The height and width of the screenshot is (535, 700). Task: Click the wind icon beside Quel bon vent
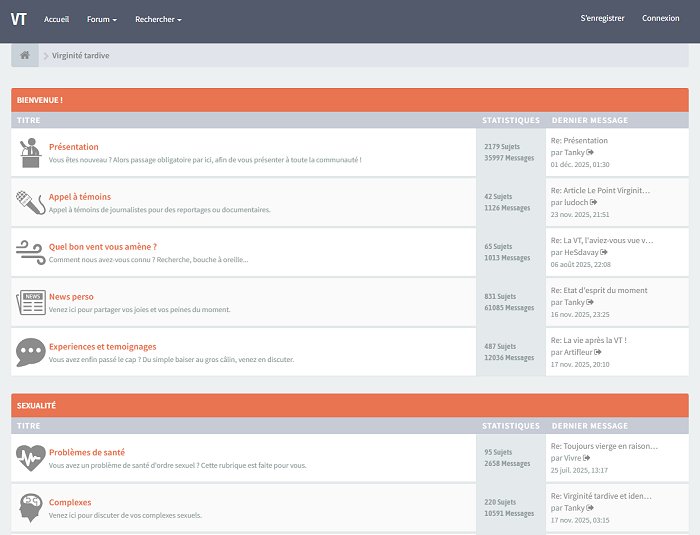coord(30,252)
